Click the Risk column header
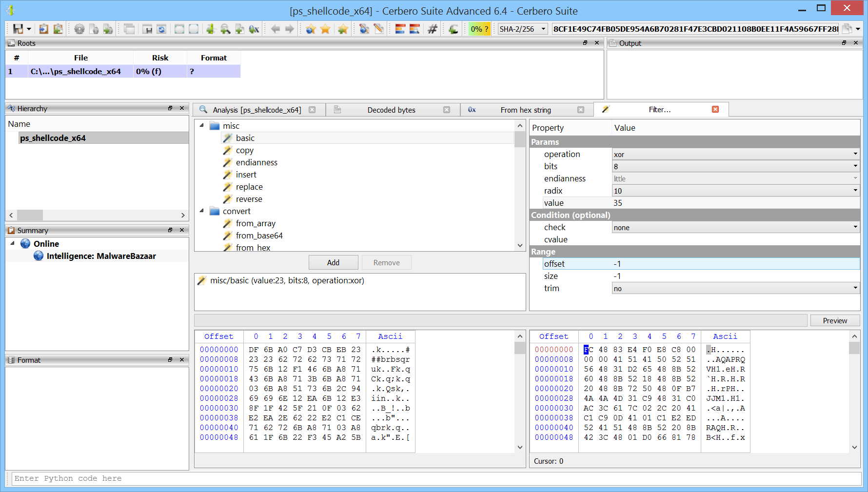The image size is (868, 492). pyautogui.click(x=160, y=58)
